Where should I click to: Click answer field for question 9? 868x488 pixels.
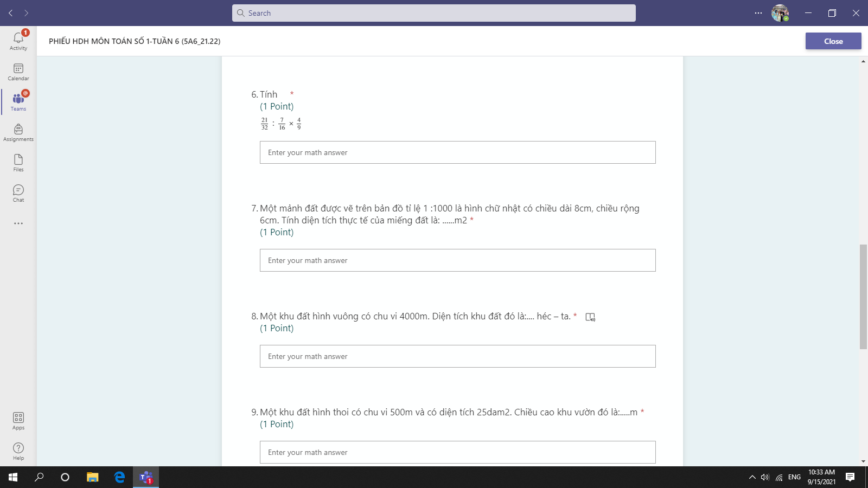click(x=458, y=452)
